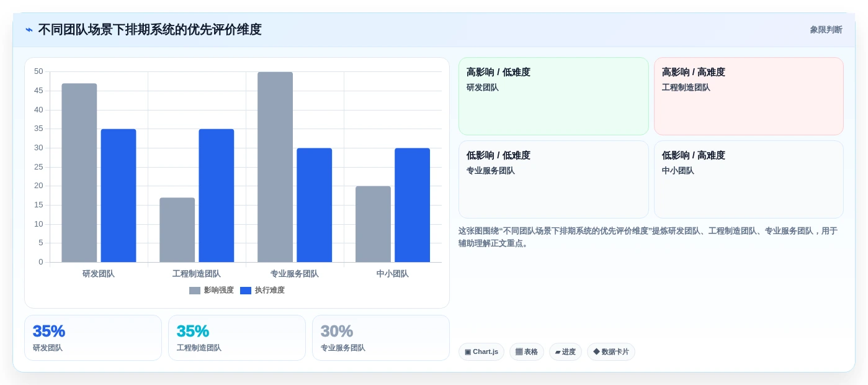
Task: Click the lightning icon beside the title
Action: pyautogui.click(x=29, y=30)
